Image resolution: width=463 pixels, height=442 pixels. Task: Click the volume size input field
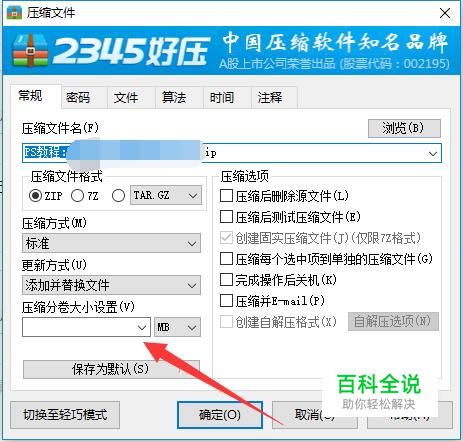[x=79, y=327]
